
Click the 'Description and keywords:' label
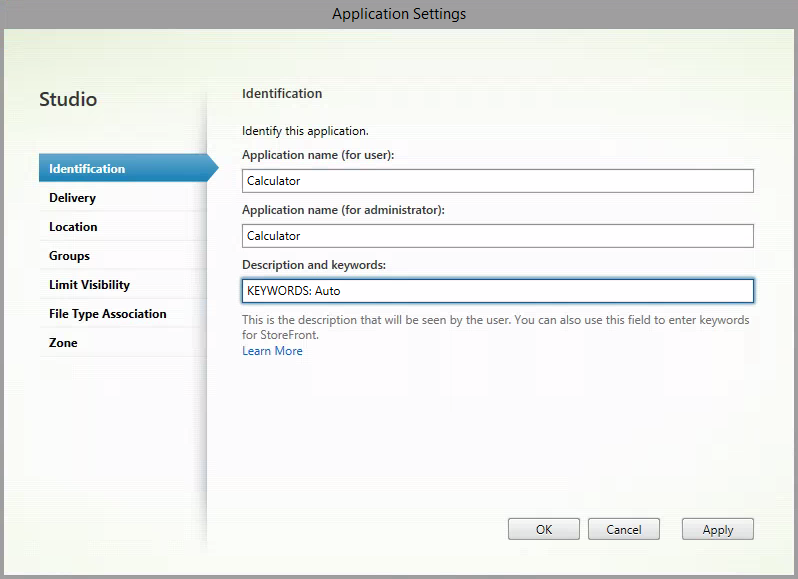click(314, 265)
